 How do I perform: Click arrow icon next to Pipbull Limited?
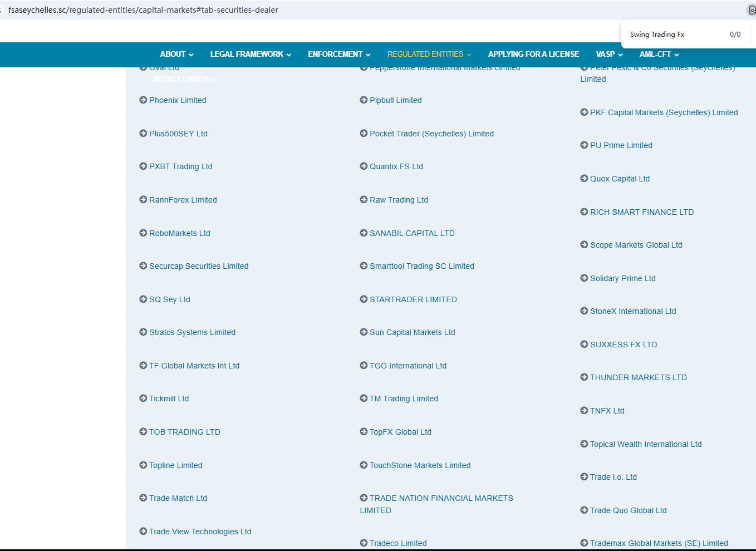coord(364,100)
